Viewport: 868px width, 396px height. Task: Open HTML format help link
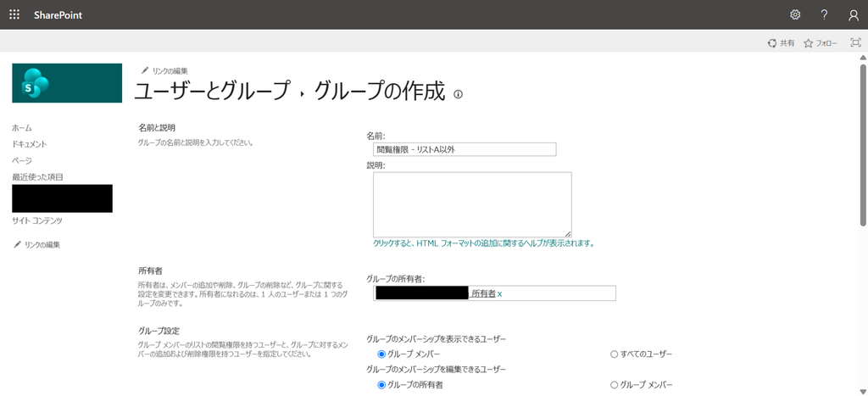(483, 243)
